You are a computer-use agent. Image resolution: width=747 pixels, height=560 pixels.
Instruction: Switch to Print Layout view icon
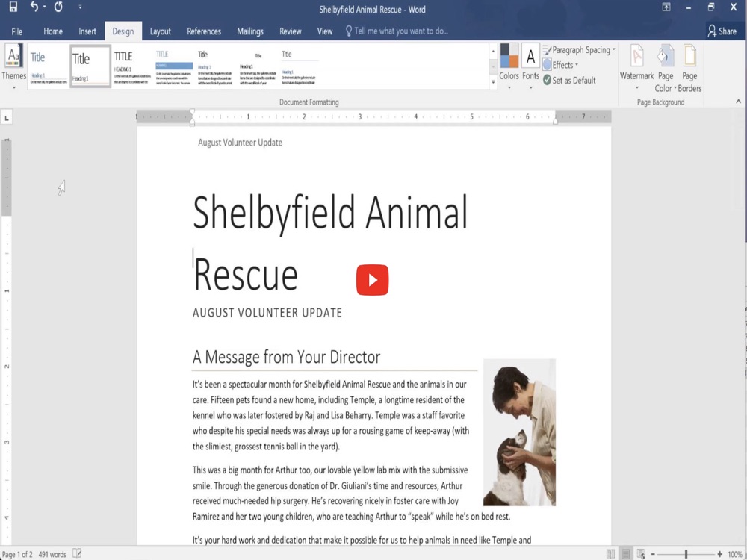pos(626,554)
